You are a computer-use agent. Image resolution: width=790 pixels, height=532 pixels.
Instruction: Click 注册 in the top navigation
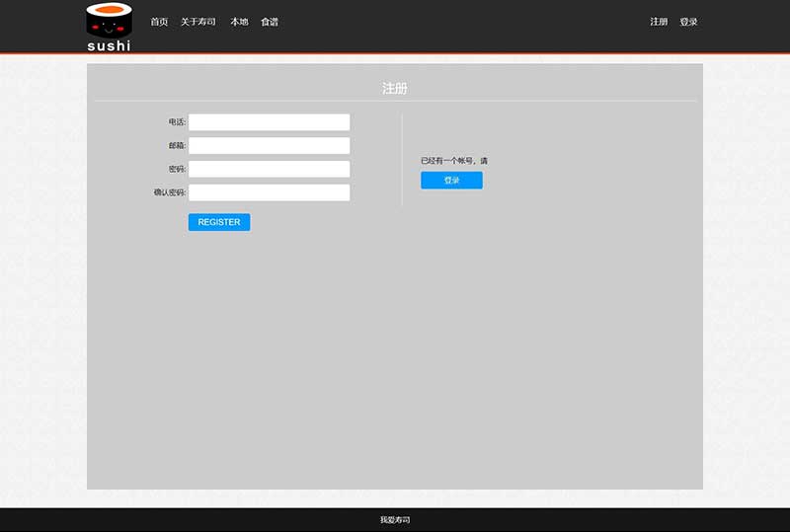click(659, 22)
